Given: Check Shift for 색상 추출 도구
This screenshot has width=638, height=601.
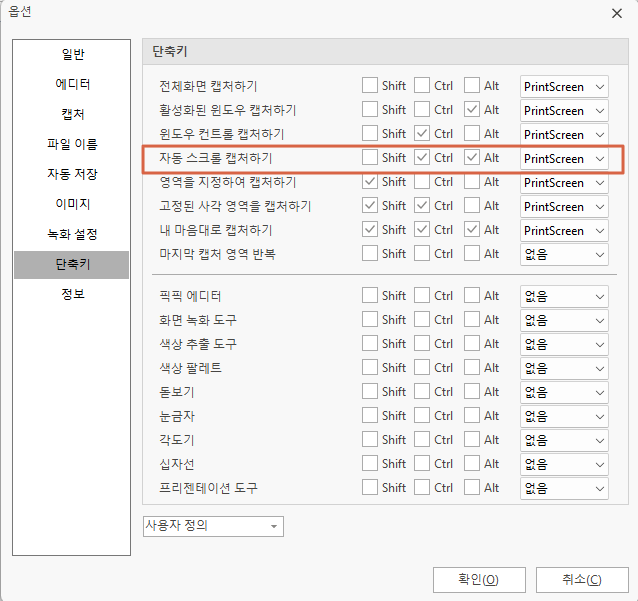Looking at the screenshot, I should pos(369,343).
